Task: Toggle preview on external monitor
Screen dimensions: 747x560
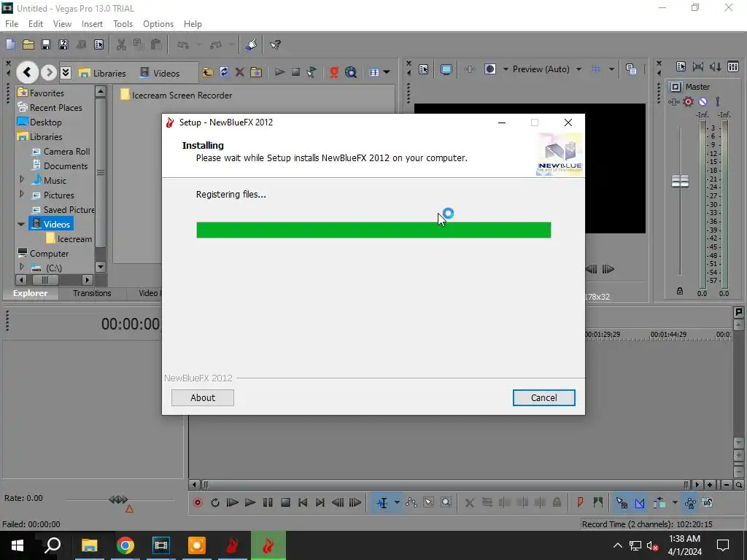Action: [446, 69]
